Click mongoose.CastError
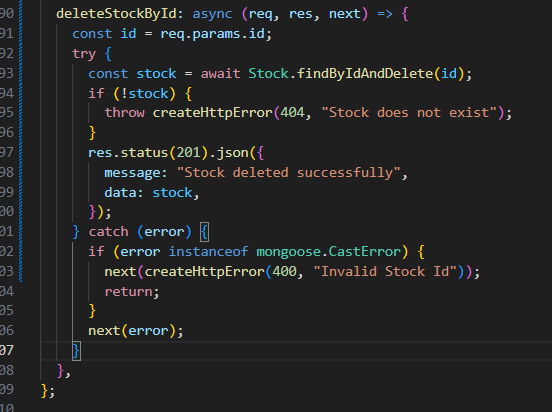The height and width of the screenshot is (412, 552). pyautogui.click(x=328, y=252)
